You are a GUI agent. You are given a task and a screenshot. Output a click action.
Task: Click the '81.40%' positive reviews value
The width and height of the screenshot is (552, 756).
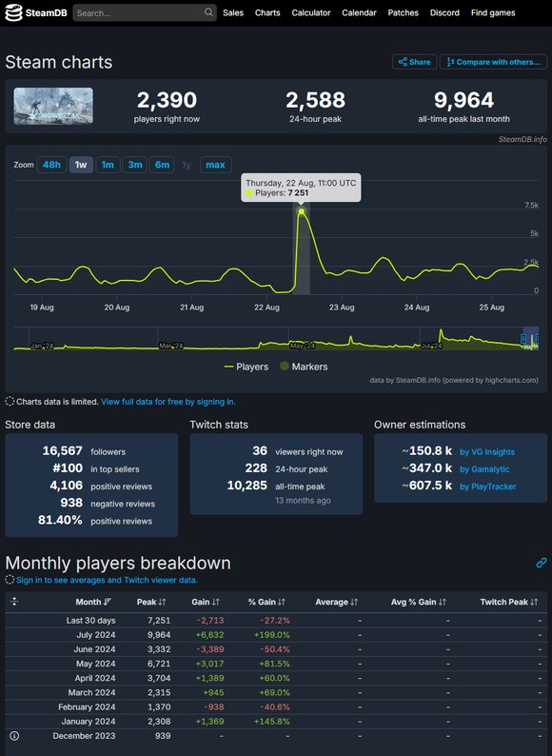(x=60, y=520)
